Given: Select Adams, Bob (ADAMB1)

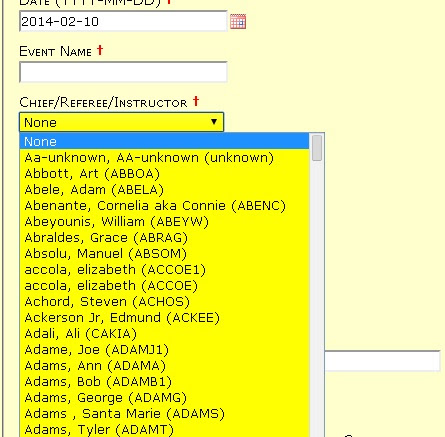Looking at the screenshot, I should point(164,381).
